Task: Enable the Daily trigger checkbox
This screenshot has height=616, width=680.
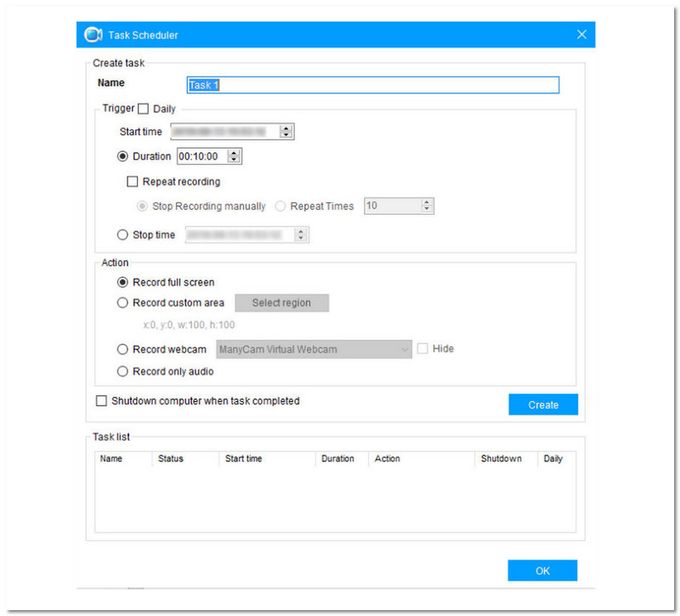Action: [143, 109]
